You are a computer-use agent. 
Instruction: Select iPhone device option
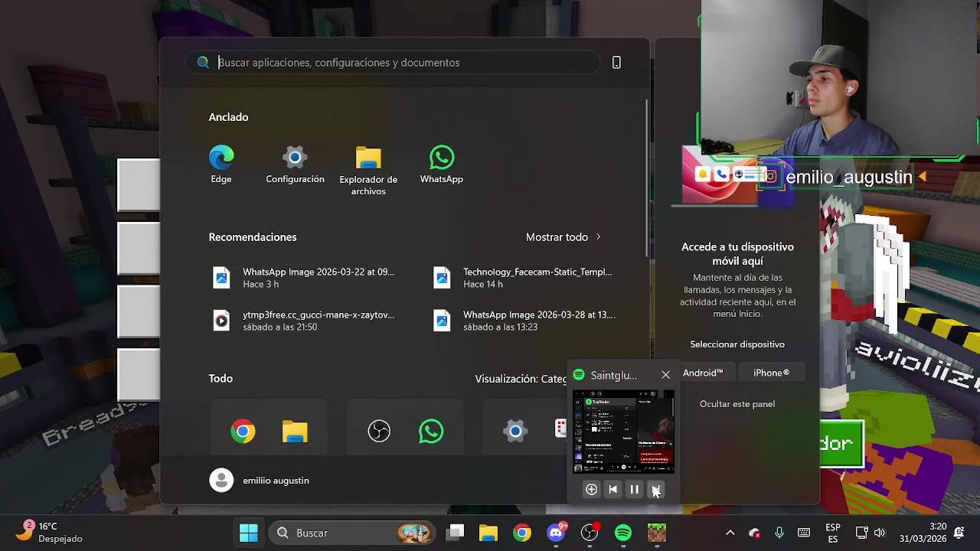coord(771,373)
